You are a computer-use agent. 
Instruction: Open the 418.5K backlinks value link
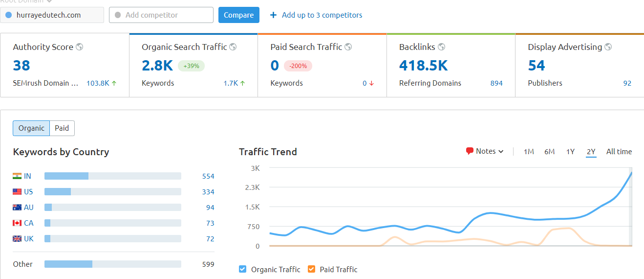[423, 66]
